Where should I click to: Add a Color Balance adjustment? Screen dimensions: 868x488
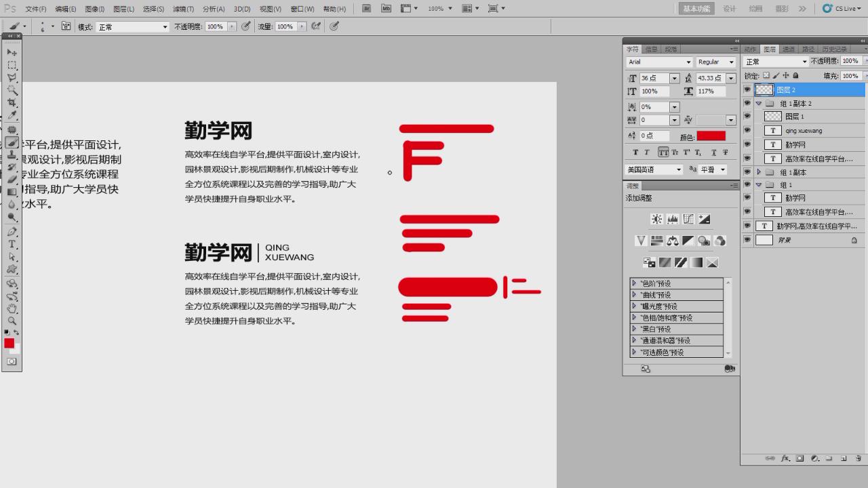click(x=672, y=241)
